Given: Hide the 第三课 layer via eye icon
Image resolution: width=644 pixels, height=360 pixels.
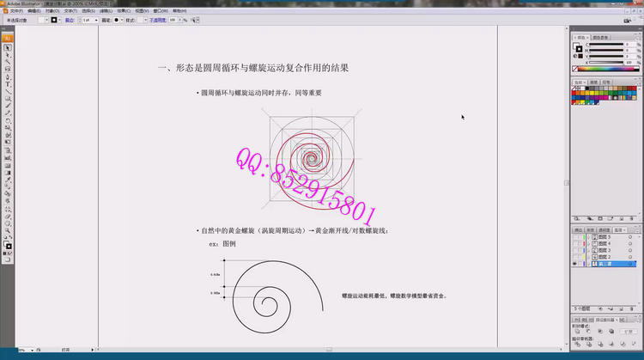Looking at the screenshot, I should [575, 265].
